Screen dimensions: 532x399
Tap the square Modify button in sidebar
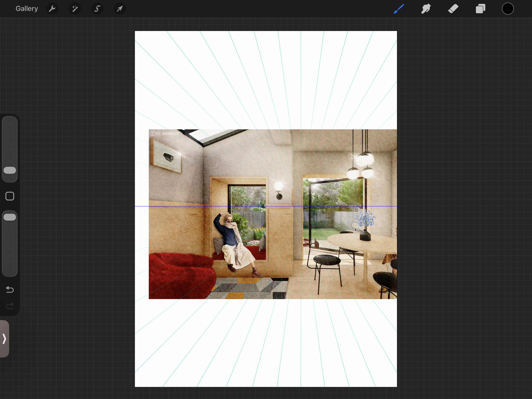point(10,196)
